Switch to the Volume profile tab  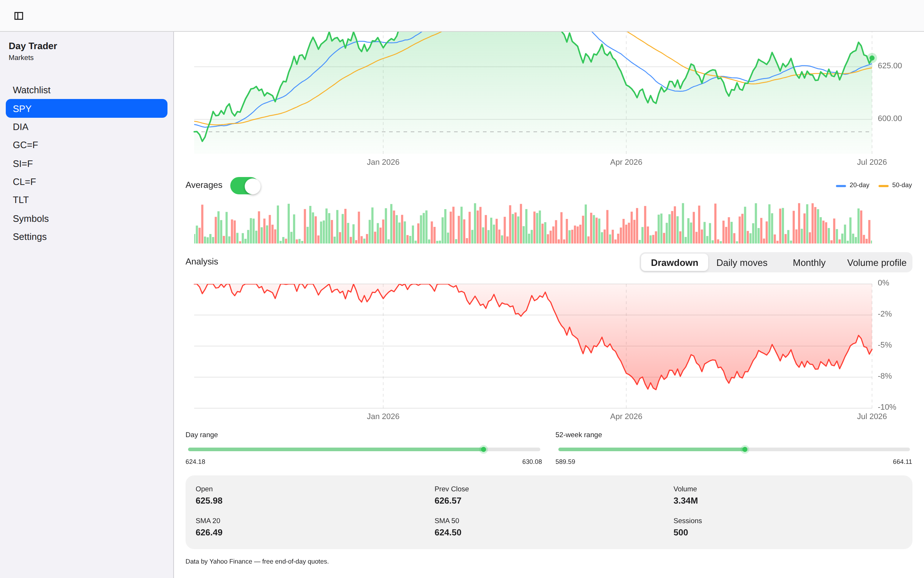coord(876,263)
